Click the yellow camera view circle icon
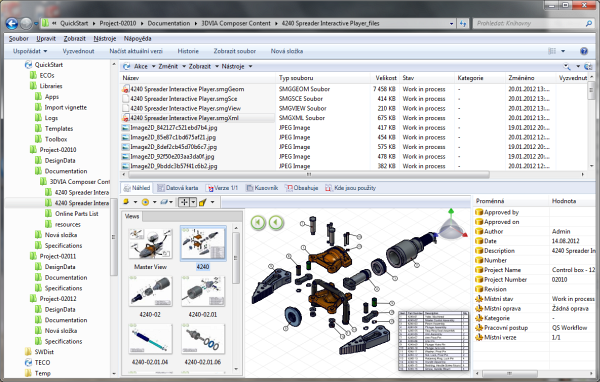This screenshot has width=600, height=382. click(145, 202)
